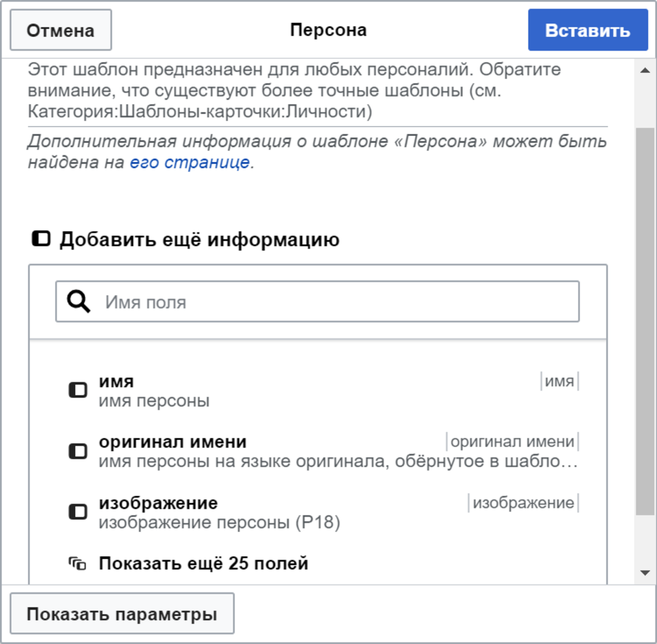Click the scrollbar down arrow
Screen dimensions: 657x644
point(645,573)
